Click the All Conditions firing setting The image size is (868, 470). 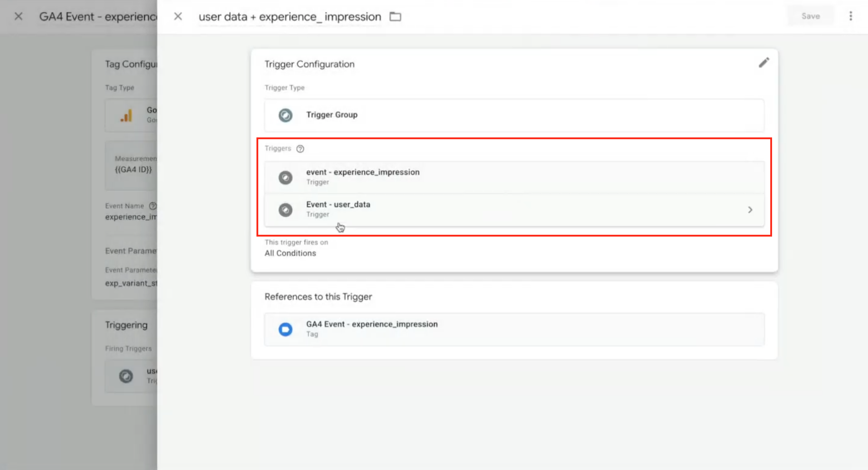click(290, 253)
